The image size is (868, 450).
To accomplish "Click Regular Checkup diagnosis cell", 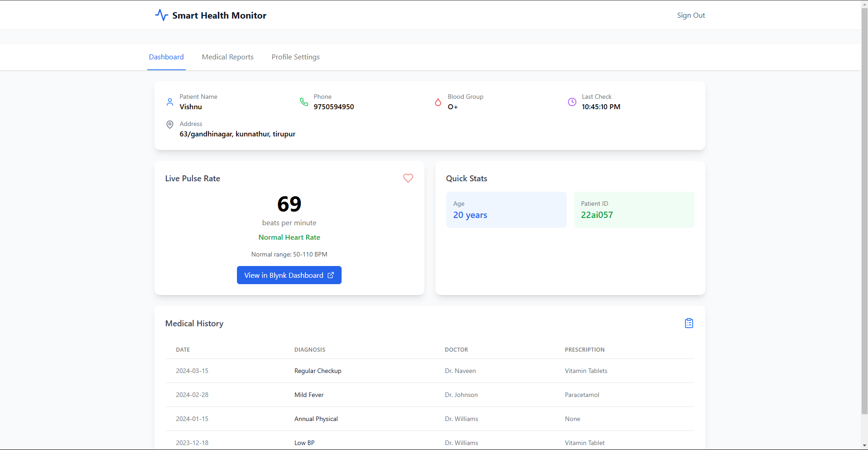I will coord(318,371).
